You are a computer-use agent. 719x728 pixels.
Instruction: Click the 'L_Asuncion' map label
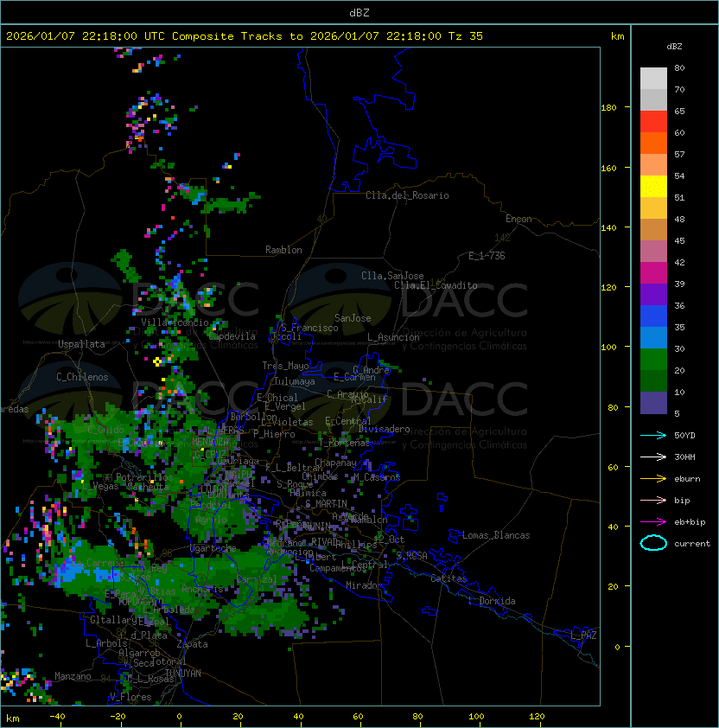tap(393, 337)
